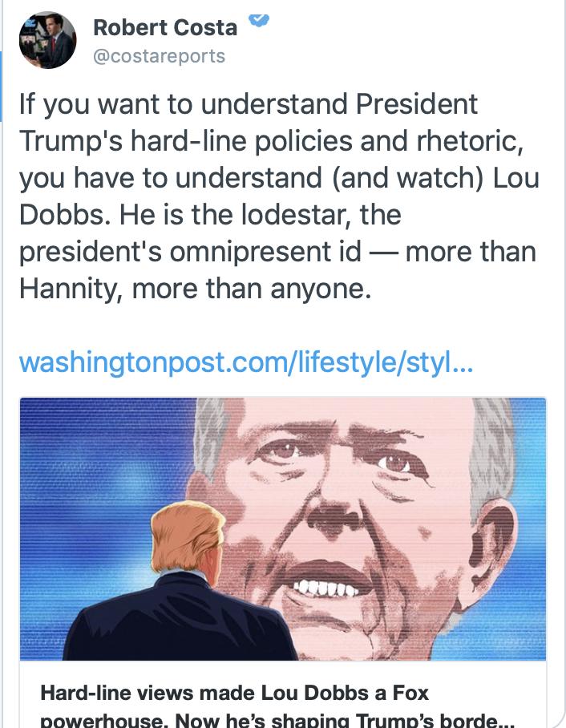Screen dimensions: 566x728
Task: Click the dark suit figure in the preview image
Action: (181, 620)
